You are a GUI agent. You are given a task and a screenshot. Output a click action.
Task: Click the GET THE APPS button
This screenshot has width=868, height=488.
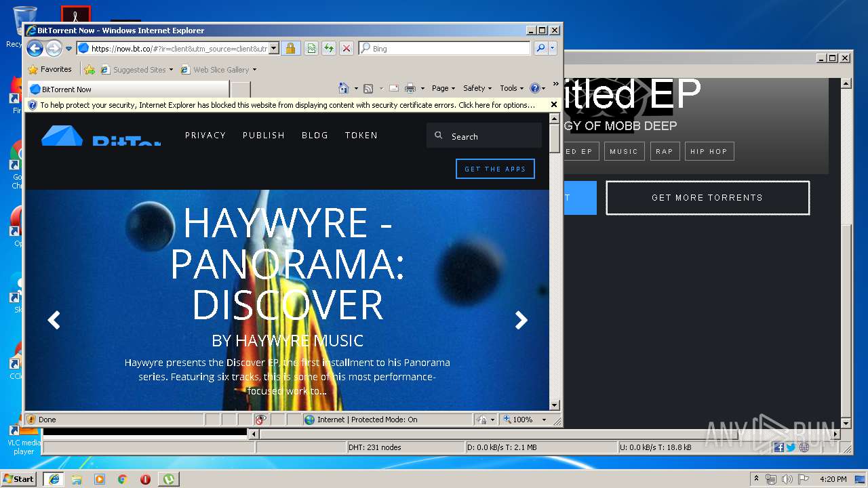(495, 169)
